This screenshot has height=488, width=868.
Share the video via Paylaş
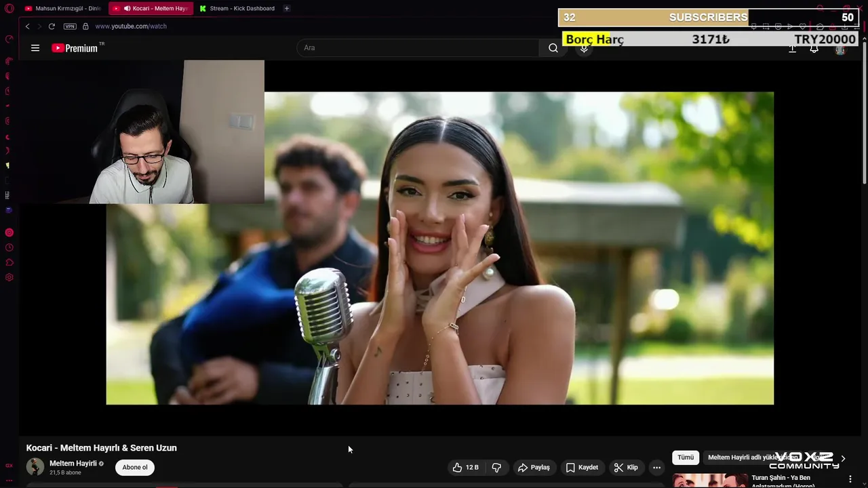click(x=534, y=468)
